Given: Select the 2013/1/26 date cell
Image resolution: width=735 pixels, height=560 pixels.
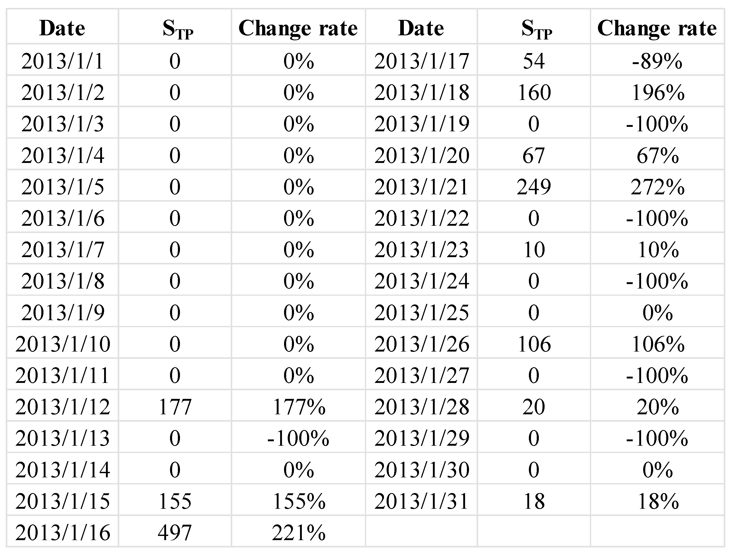Looking at the screenshot, I should click(422, 344).
